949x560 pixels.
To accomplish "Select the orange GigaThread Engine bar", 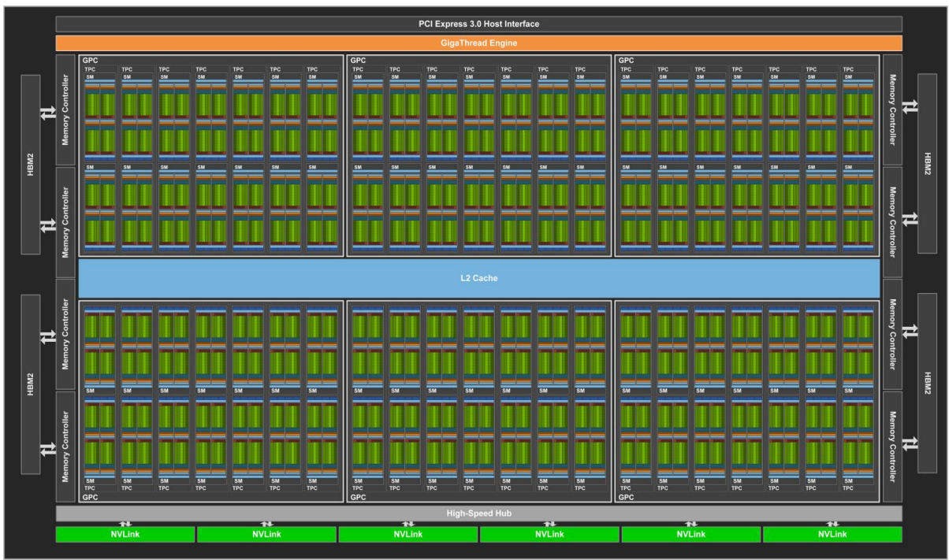I will [x=478, y=43].
